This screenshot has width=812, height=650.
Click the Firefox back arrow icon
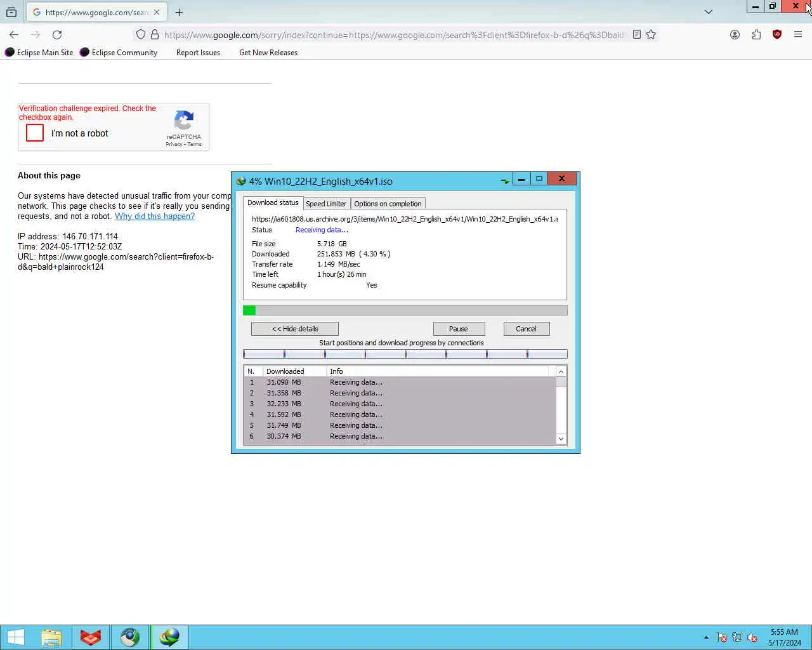pyautogui.click(x=14, y=35)
